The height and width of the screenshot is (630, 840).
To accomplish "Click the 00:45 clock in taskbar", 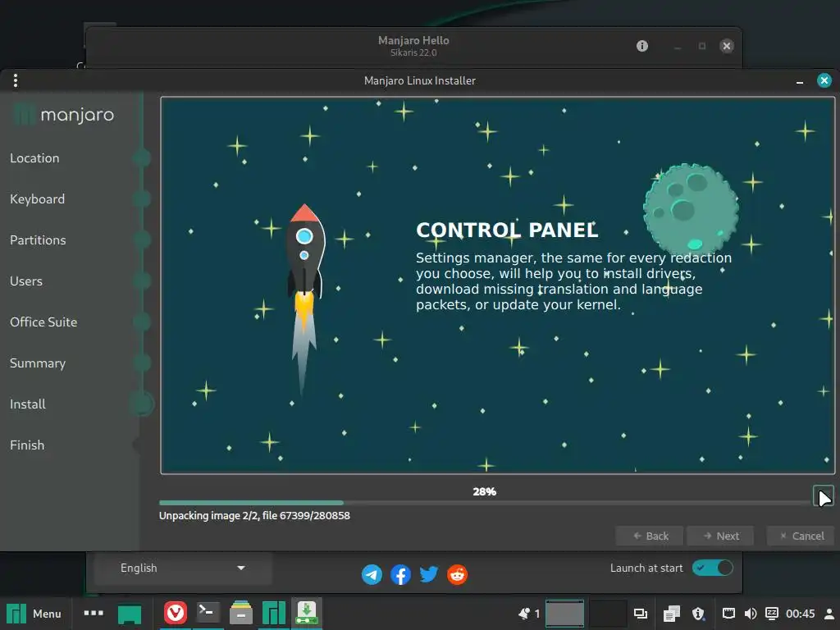I will pyautogui.click(x=801, y=614).
